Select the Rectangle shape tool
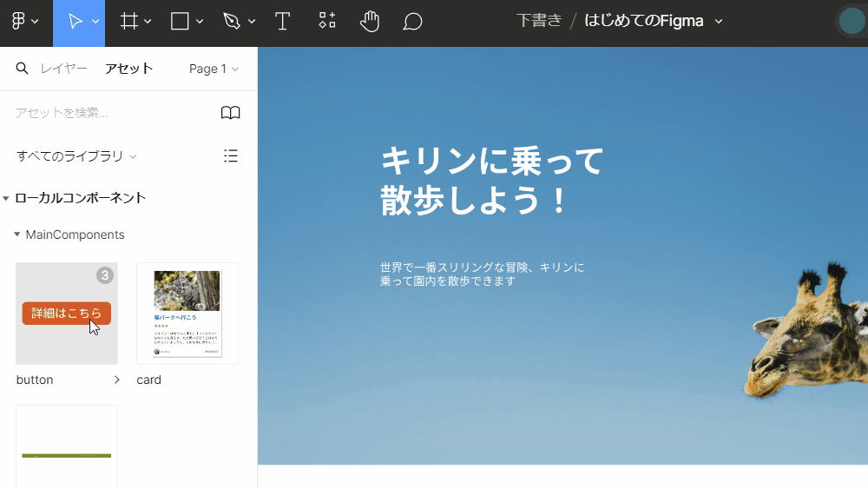Screen dimensions: 868x489 (180, 22)
